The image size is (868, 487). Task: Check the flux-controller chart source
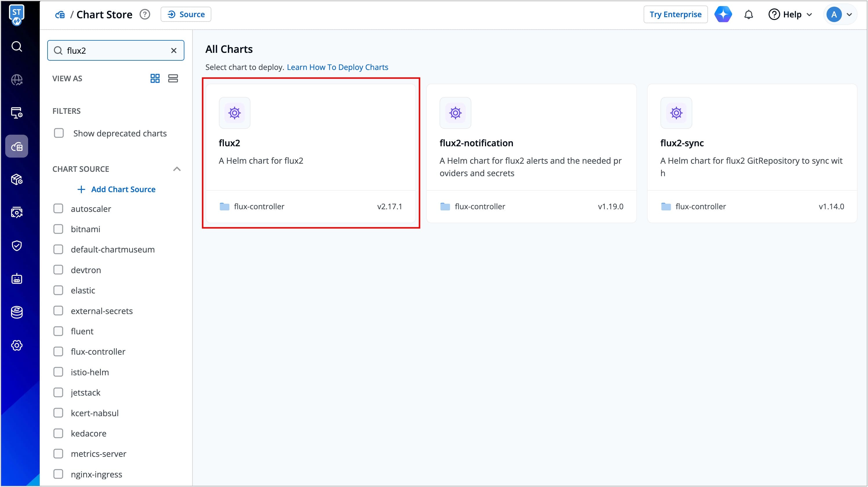(x=58, y=351)
